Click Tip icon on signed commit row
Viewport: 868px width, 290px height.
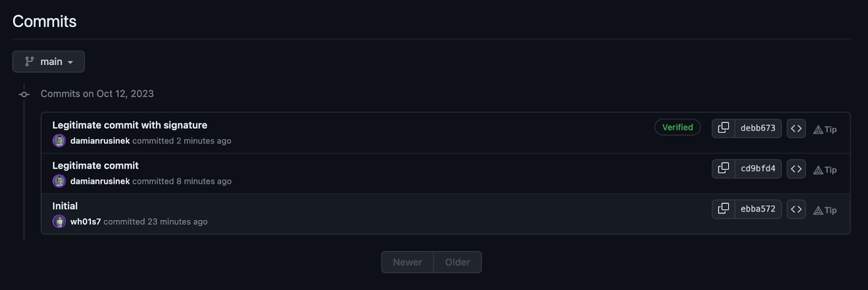825,129
